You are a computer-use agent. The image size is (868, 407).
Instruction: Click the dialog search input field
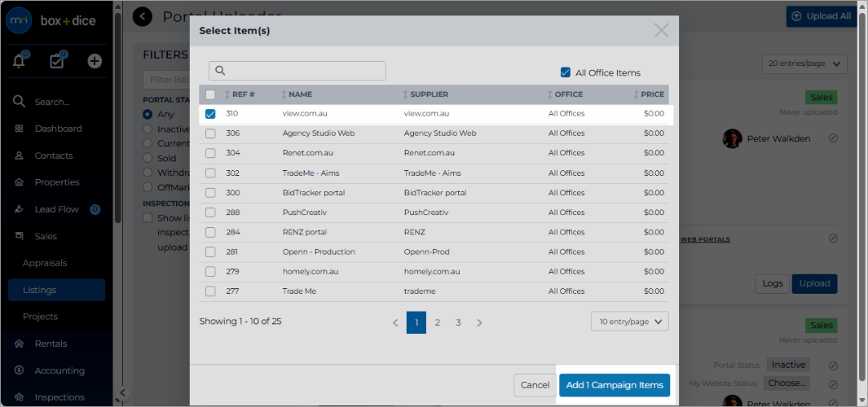(x=297, y=71)
